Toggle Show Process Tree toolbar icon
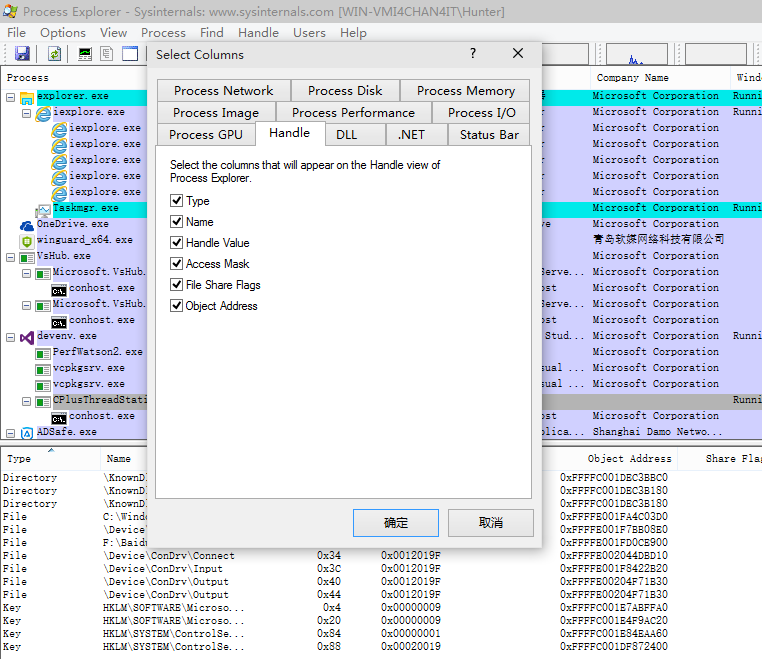The width and height of the screenshot is (762, 659). tap(106, 53)
